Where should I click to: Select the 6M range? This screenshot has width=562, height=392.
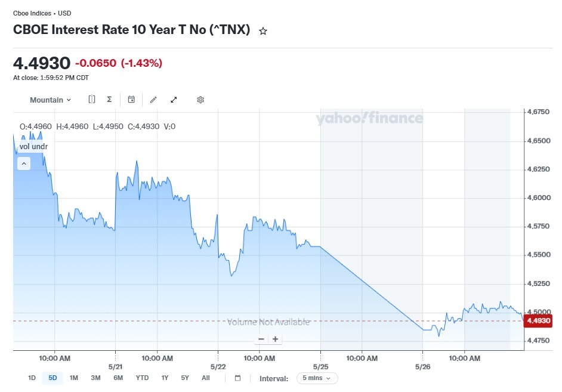point(118,378)
